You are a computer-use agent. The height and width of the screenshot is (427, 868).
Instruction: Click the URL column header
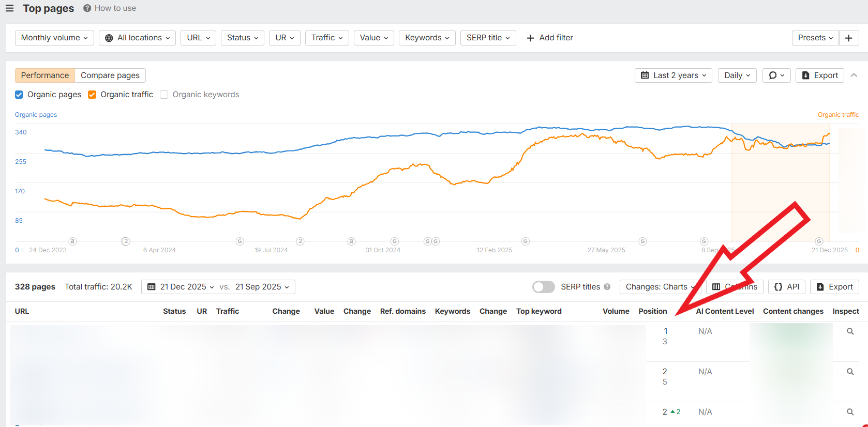(x=22, y=311)
